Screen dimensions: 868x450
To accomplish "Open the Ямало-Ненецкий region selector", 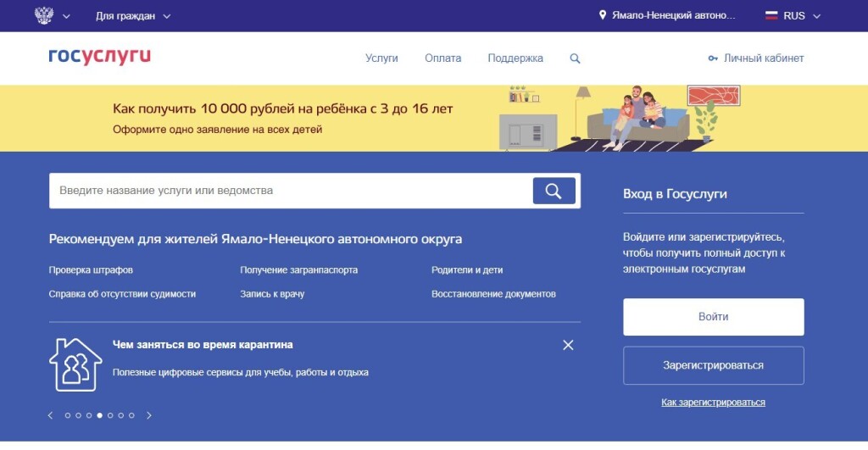I will click(x=668, y=16).
